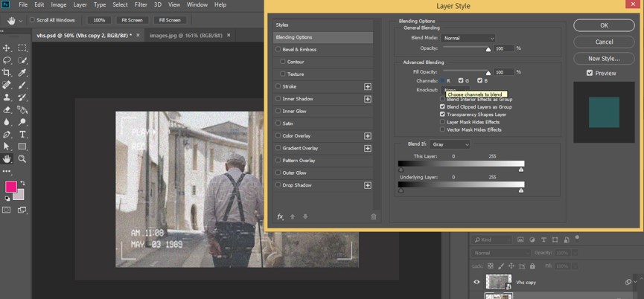
Task: Pick the Crop tool
Action: point(7,72)
